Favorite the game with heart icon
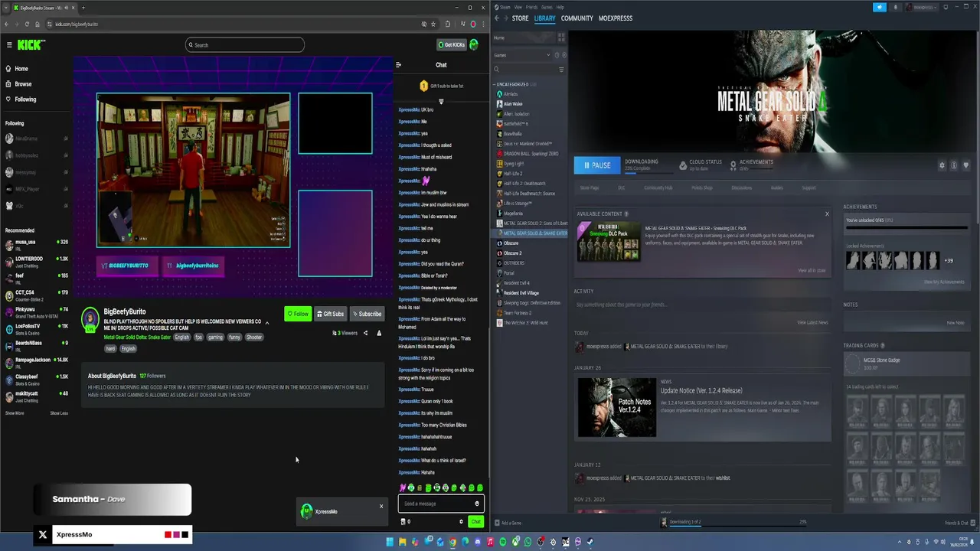The image size is (980, 551). (966, 165)
